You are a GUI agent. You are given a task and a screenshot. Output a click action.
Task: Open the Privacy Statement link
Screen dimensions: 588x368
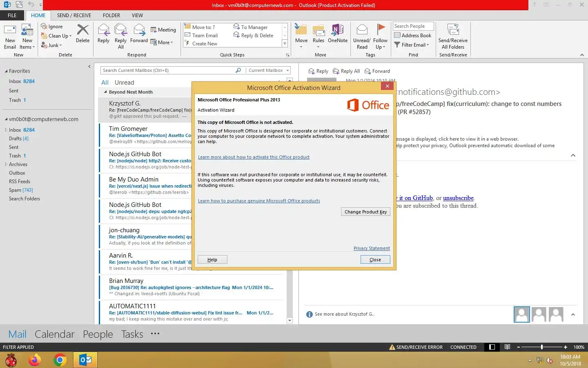tap(372, 248)
